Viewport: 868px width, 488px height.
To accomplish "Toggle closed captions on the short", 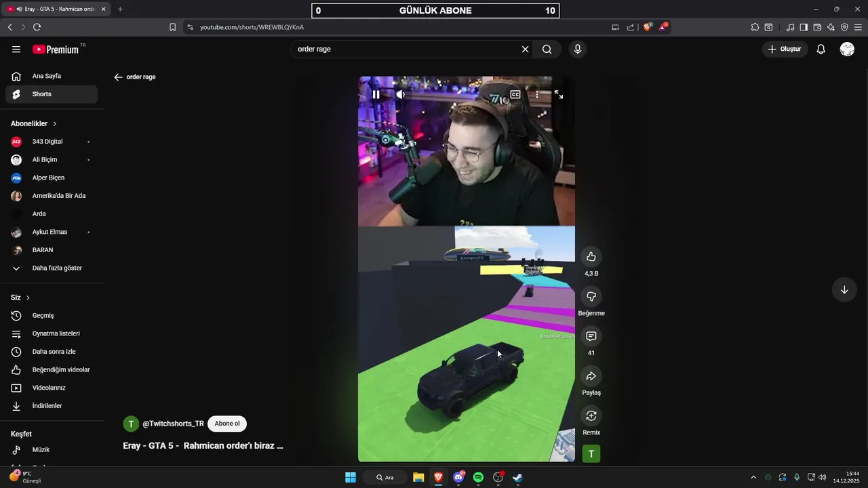I will 515,95.
